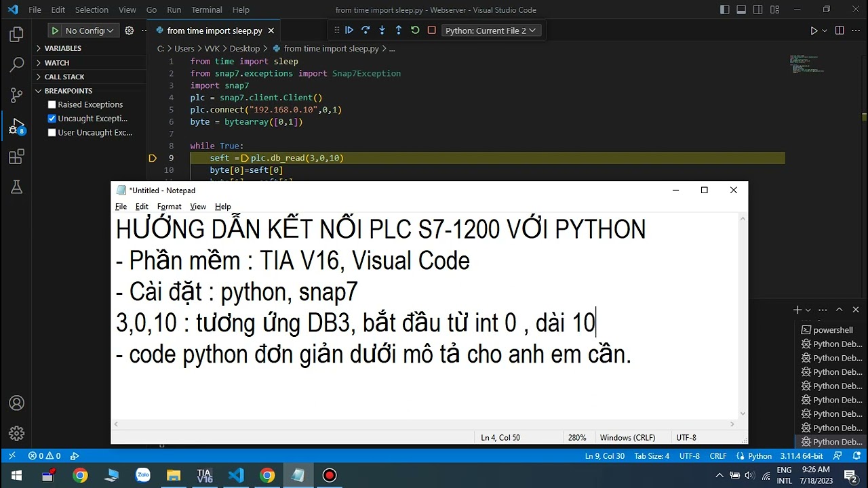This screenshot has height=488, width=868.
Task: Click New Terminal plus icon
Action: [797, 310]
